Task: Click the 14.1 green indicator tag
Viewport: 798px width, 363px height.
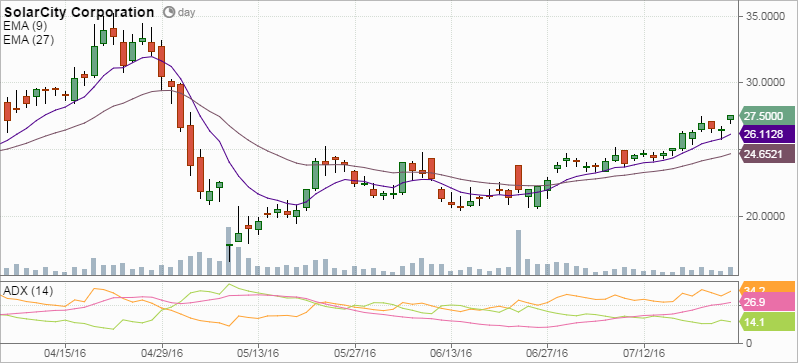Action: (767, 322)
